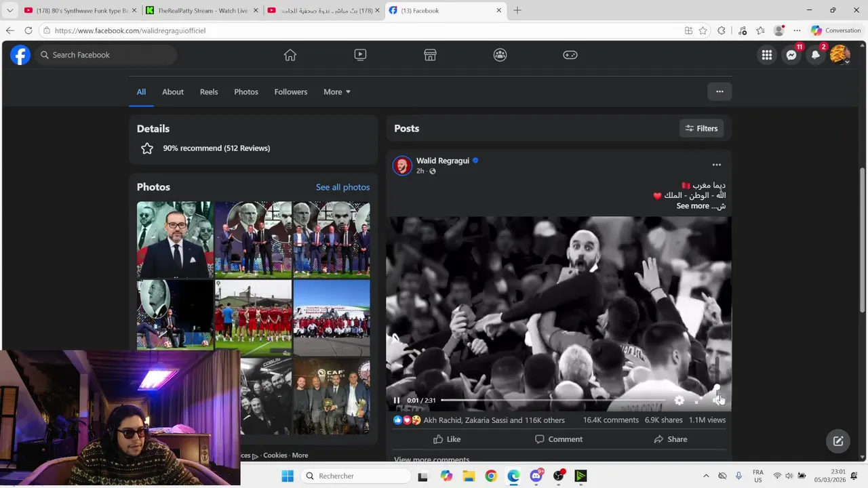The height and width of the screenshot is (488, 868).
Task: Open the Windows Start menu
Action: coord(288,476)
